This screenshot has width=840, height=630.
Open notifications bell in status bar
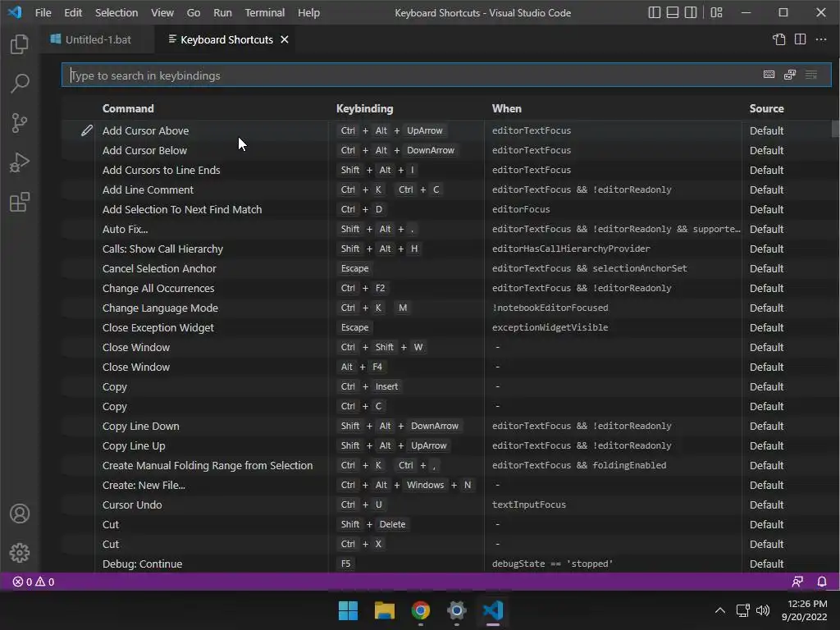(821, 582)
